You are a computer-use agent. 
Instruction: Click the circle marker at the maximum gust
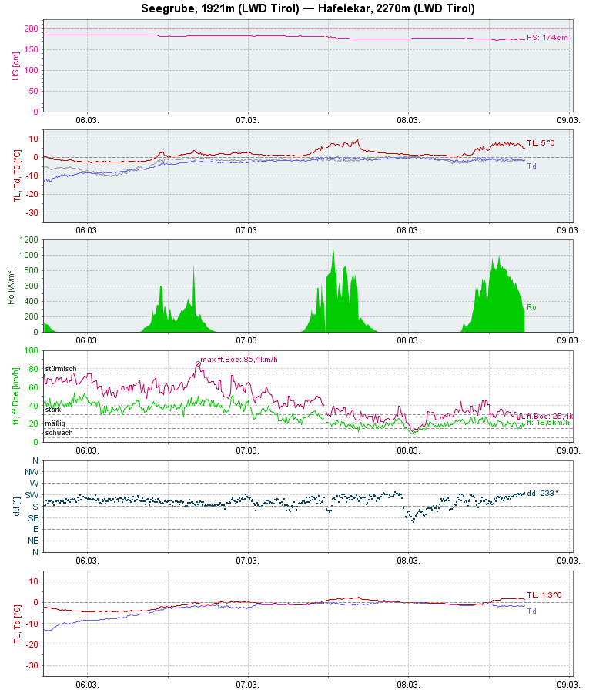coord(198,364)
